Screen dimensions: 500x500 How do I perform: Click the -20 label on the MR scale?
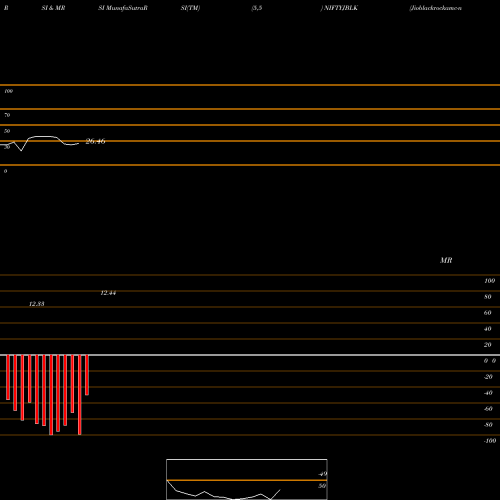click(x=488, y=377)
